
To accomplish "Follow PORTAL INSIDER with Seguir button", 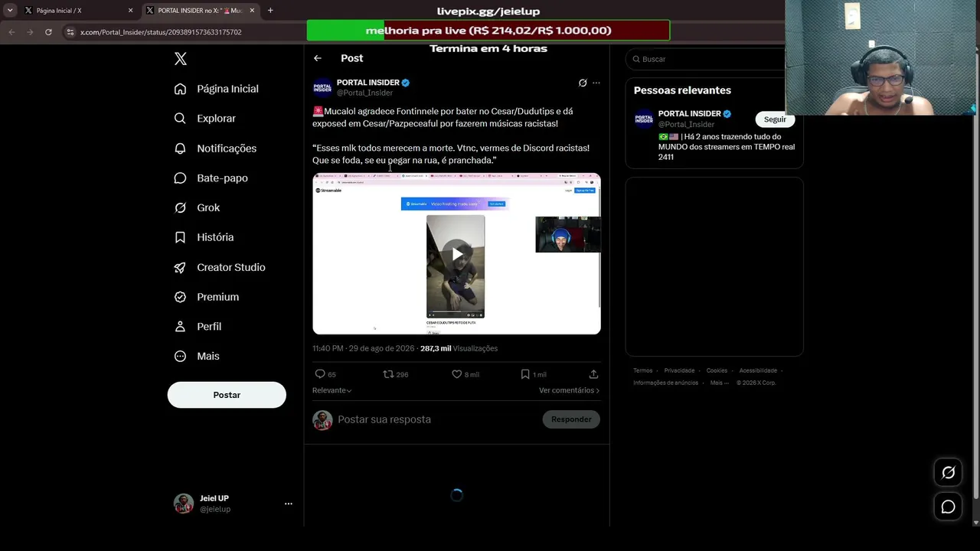I will (775, 119).
